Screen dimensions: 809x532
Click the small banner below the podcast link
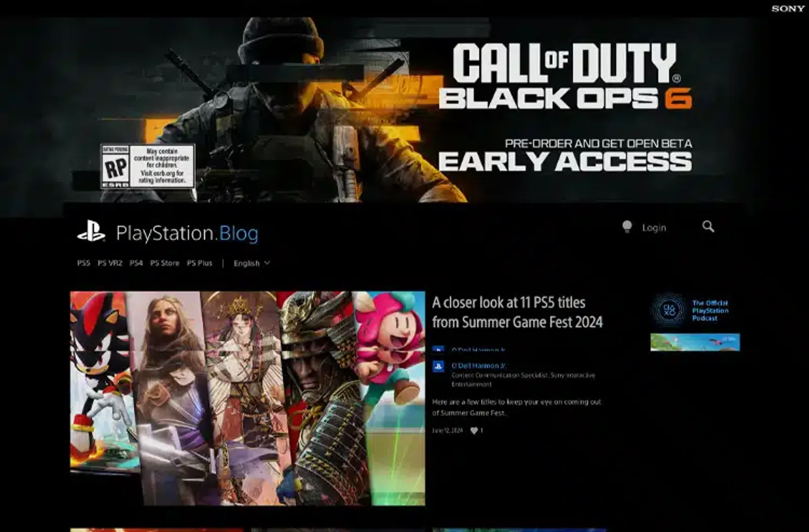pos(695,342)
